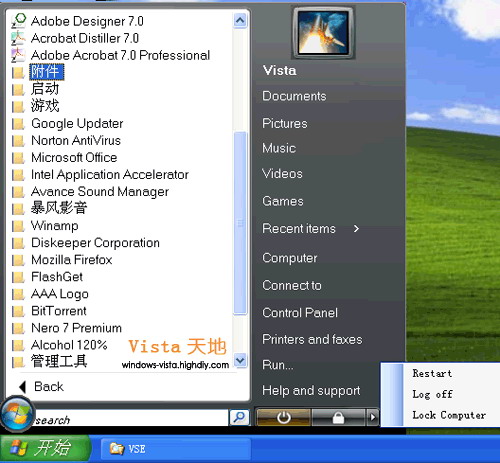Click the 开始 taskbar start button

[45, 447]
